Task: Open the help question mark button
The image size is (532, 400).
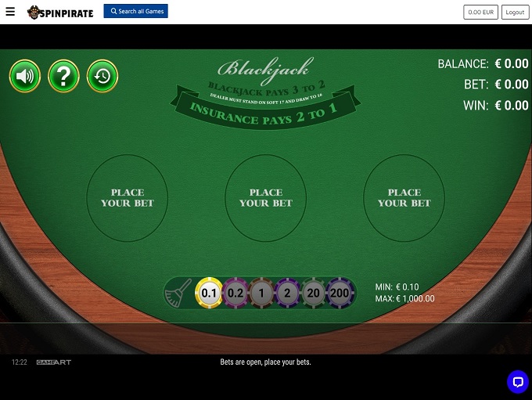Action: pos(63,76)
